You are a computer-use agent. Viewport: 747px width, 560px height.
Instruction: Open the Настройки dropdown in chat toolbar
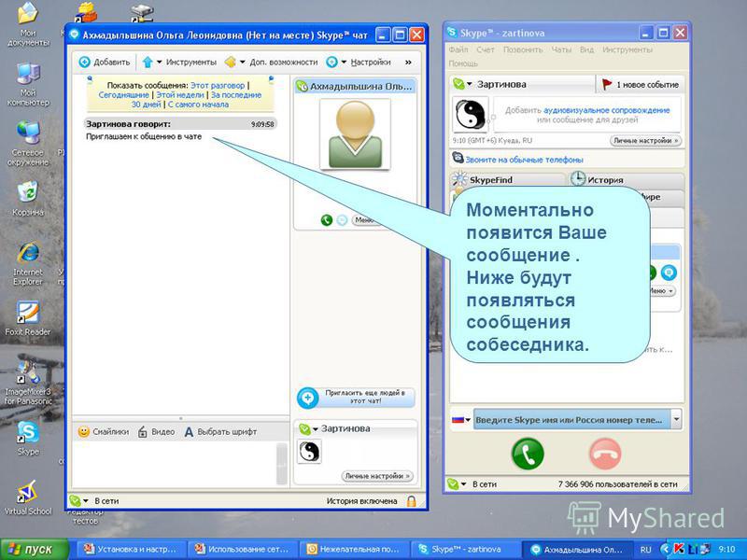(359, 62)
